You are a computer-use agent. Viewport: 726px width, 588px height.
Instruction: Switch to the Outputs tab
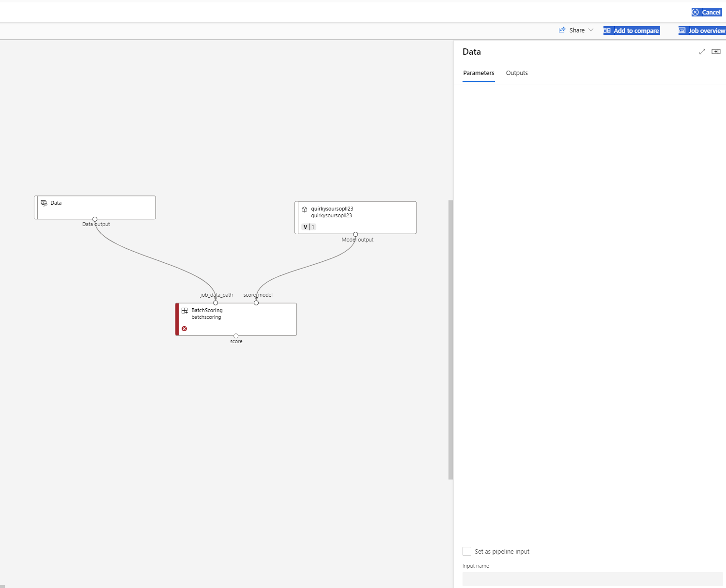coord(516,73)
